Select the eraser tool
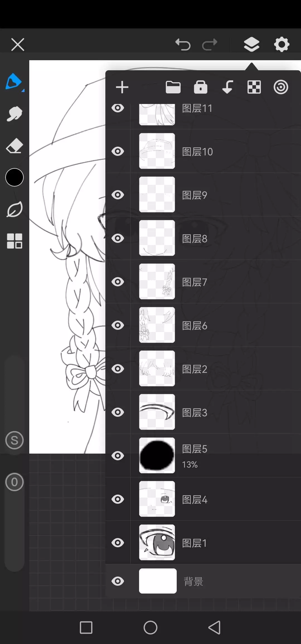Screen dimensions: 301x644 [x=14, y=146]
